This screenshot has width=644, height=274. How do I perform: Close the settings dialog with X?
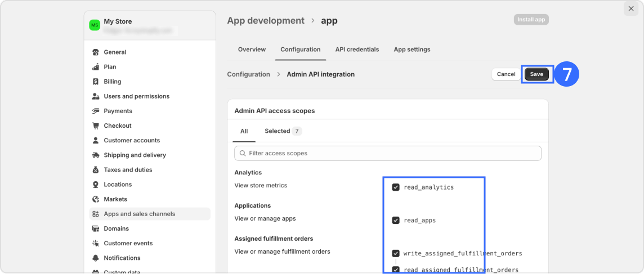point(630,9)
